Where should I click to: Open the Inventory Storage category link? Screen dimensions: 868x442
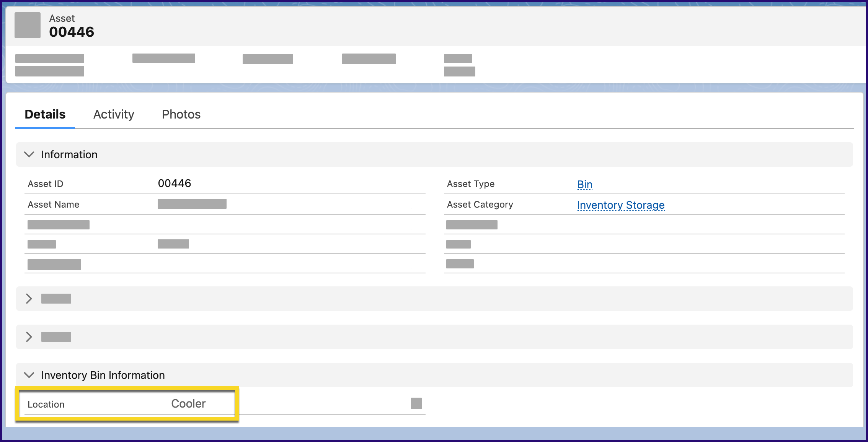(x=620, y=205)
